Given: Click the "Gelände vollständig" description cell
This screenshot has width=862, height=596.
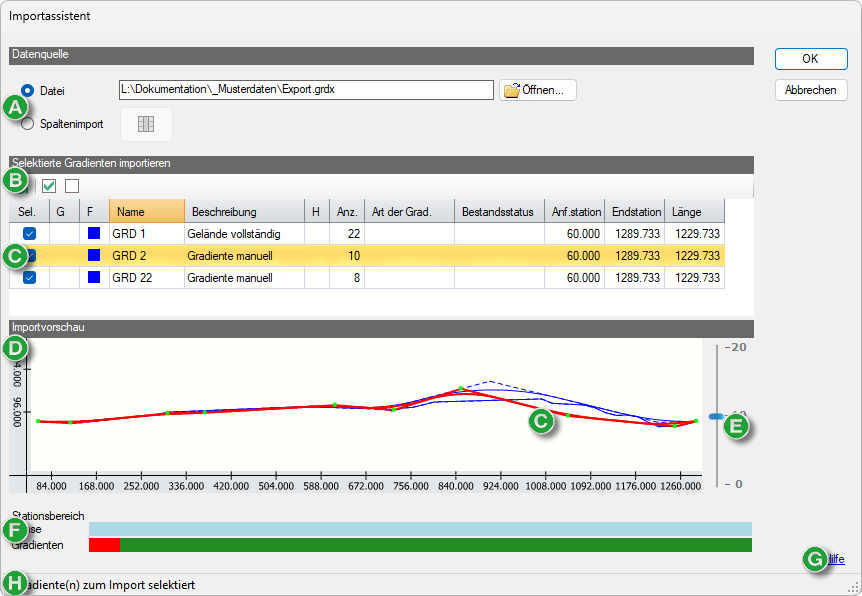Looking at the screenshot, I should pyautogui.click(x=245, y=234).
